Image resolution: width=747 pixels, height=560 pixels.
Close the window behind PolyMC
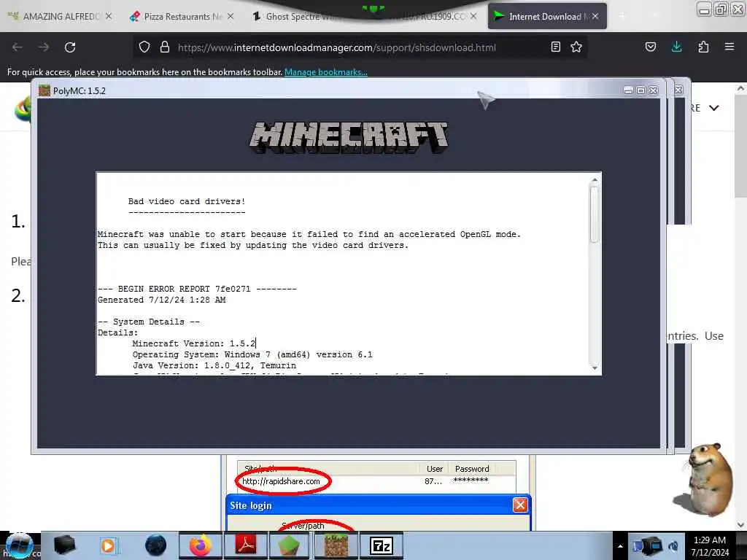tap(679, 90)
